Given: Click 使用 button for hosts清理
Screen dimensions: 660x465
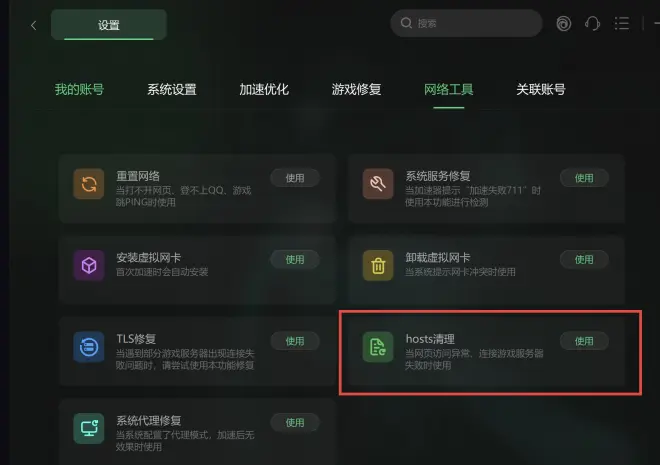Looking at the screenshot, I should click(x=584, y=341).
